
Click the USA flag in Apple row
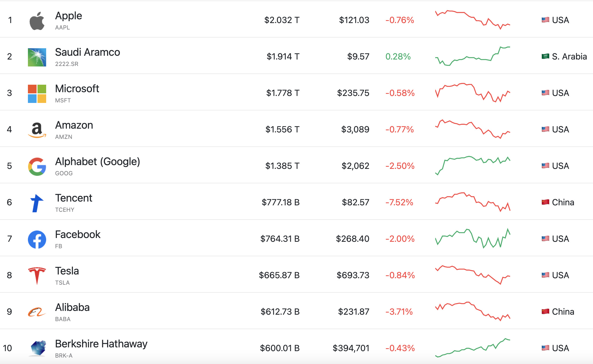(545, 20)
